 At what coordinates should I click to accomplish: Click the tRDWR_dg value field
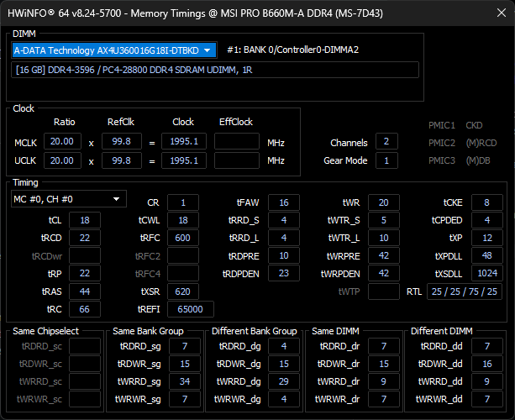284,364
